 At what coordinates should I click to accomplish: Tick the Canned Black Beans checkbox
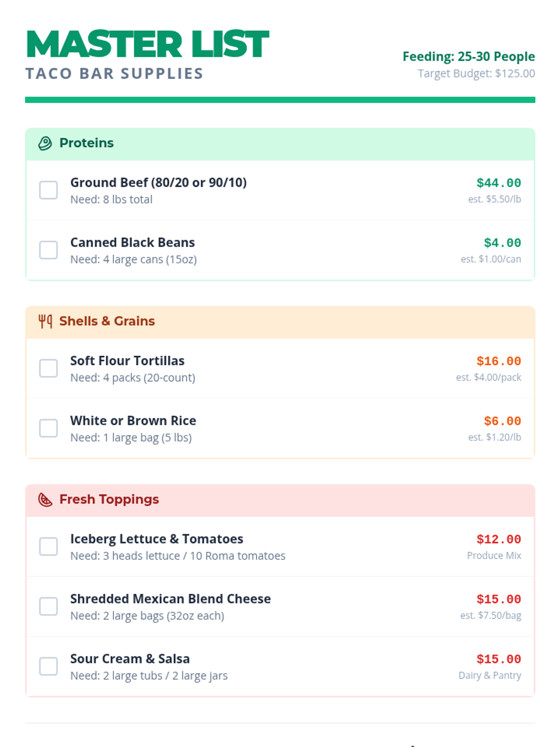pyautogui.click(x=49, y=250)
